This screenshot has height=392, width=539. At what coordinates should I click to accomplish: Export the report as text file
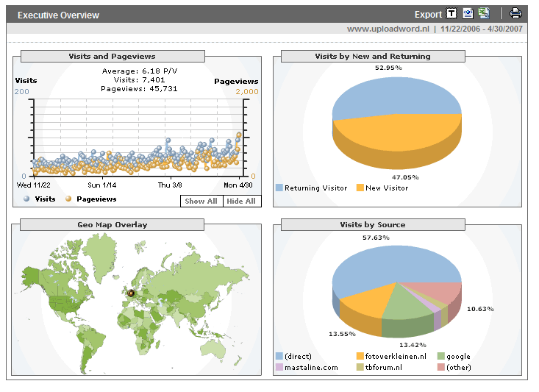click(451, 13)
